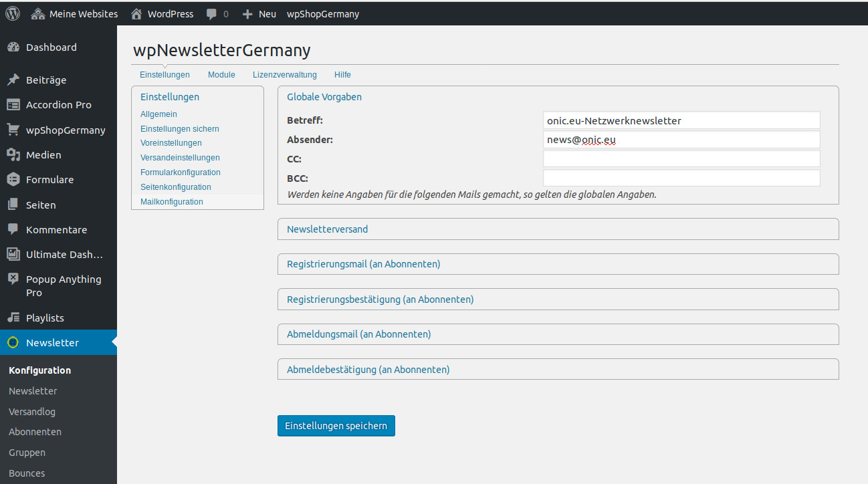The image size is (868, 484).
Task: Click the Newsletter circle icon
Action: click(13, 343)
